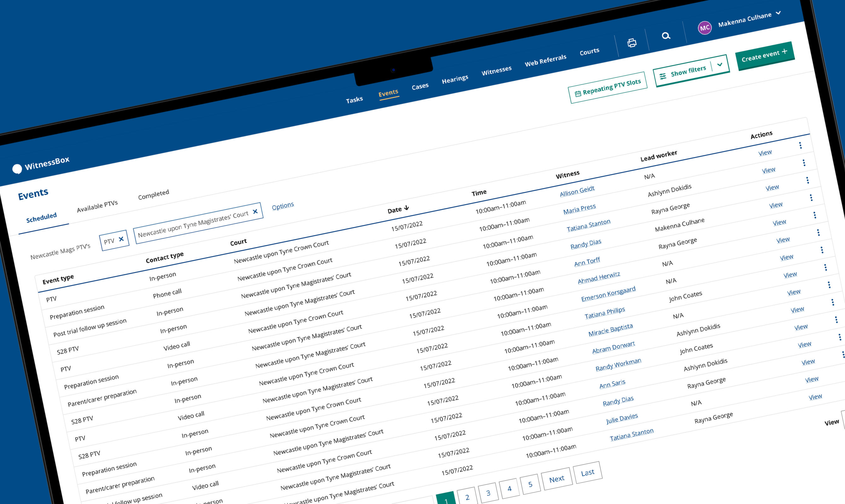Click the Event type column header
Viewport: 845px width, 504px height.
(58, 279)
